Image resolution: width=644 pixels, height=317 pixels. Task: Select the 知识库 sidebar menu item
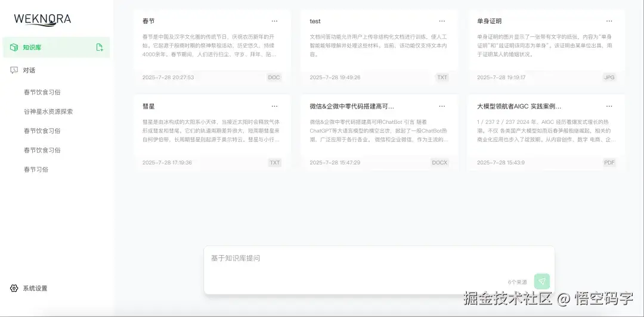56,47
